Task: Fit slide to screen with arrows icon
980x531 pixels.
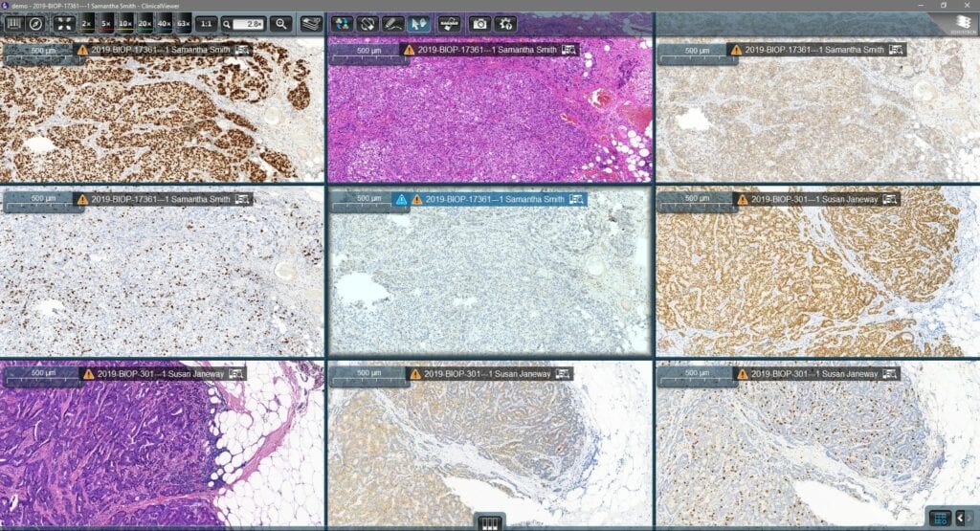Action: (x=64, y=24)
